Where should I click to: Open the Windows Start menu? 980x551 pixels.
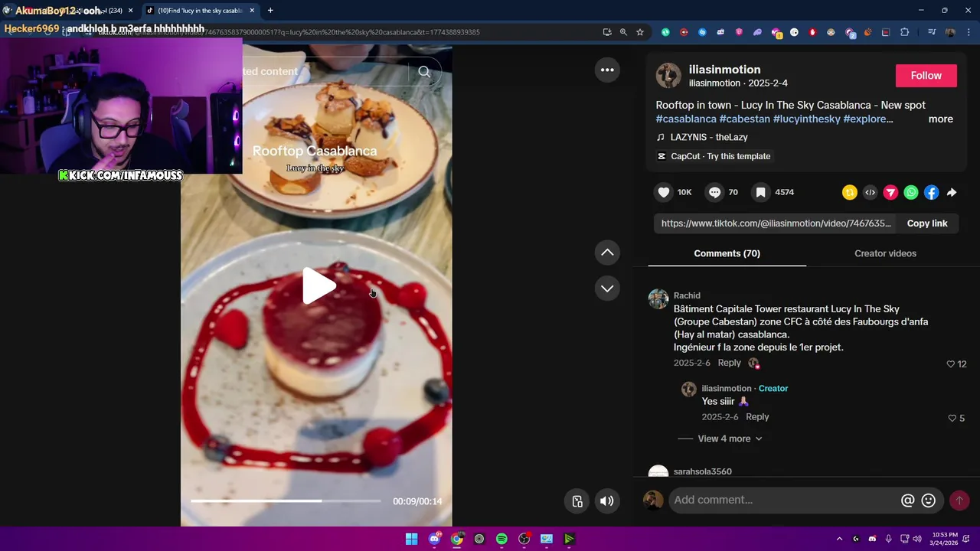(411, 539)
